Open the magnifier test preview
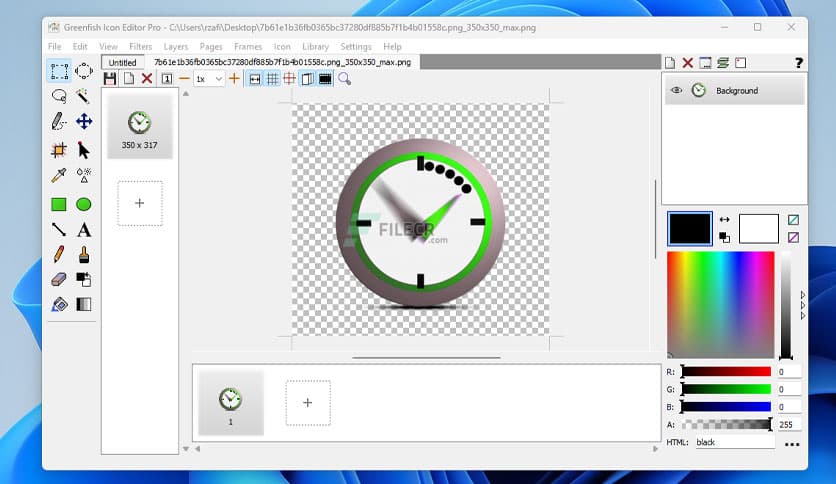The height and width of the screenshot is (484, 836). [344, 79]
